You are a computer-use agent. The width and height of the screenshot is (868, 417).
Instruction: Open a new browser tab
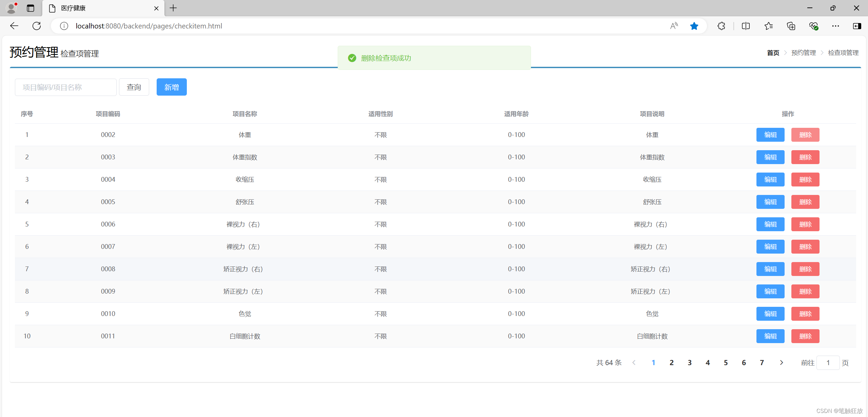[x=173, y=8]
